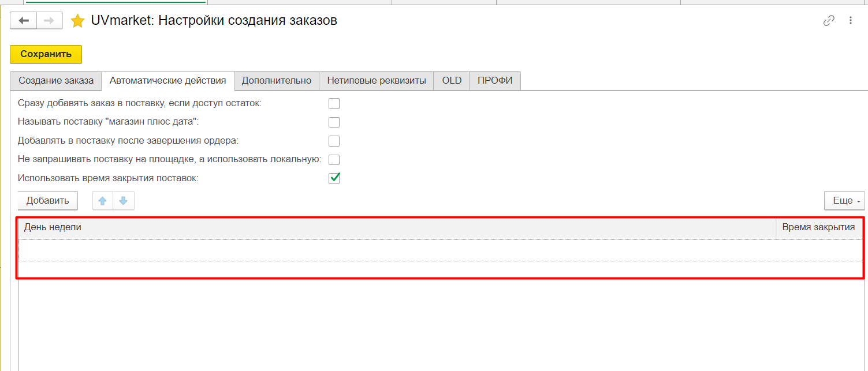Open the 'ПРОФИ' tab
The width and height of the screenshot is (868, 371).
[x=495, y=81]
